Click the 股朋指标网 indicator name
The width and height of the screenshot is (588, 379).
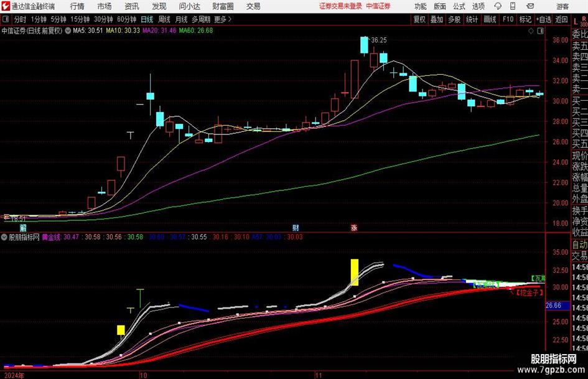click(x=24, y=237)
